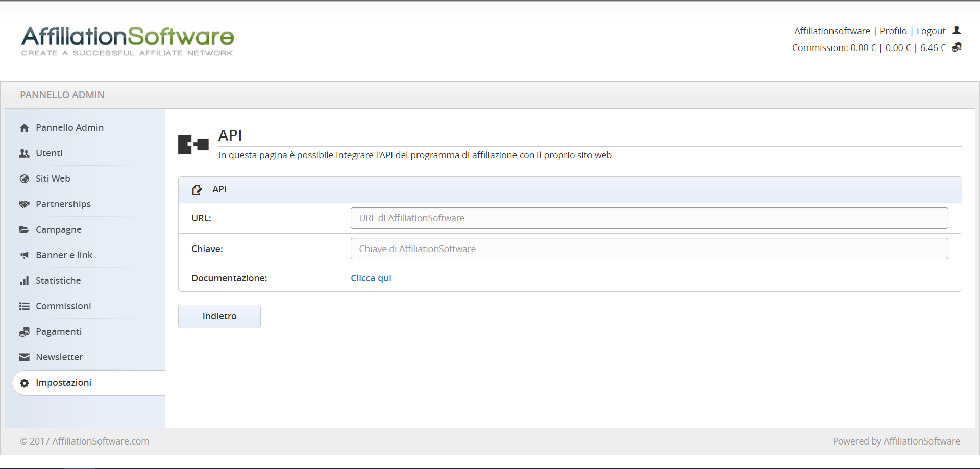Image resolution: width=980 pixels, height=469 pixels.
Task: Open the Commissioni section
Action: click(63, 306)
